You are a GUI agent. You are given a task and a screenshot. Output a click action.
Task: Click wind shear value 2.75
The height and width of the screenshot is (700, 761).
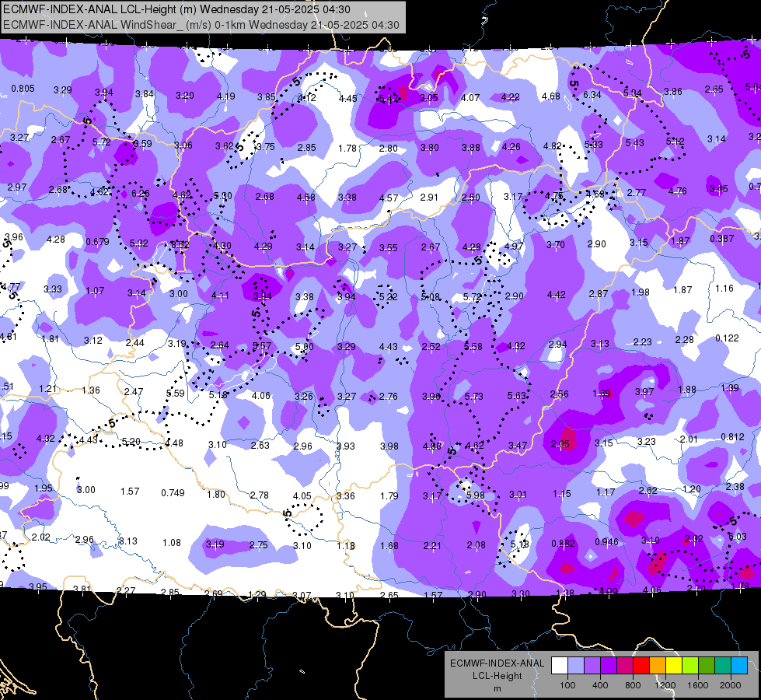click(258, 545)
